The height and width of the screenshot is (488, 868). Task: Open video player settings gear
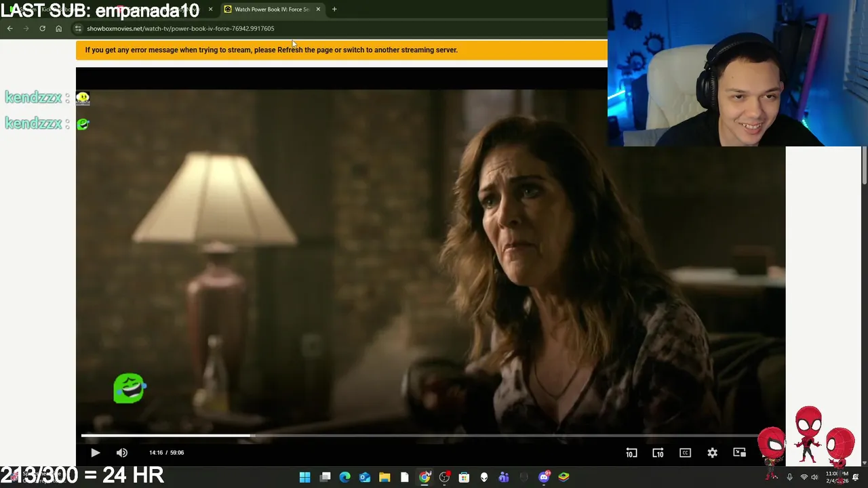pos(712,453)
